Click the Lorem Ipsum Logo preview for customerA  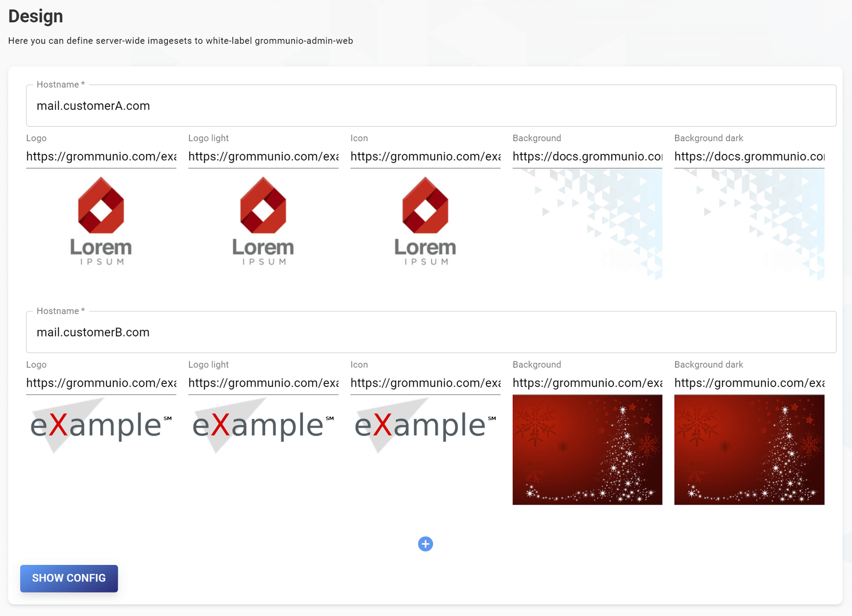tap(101, 221)
